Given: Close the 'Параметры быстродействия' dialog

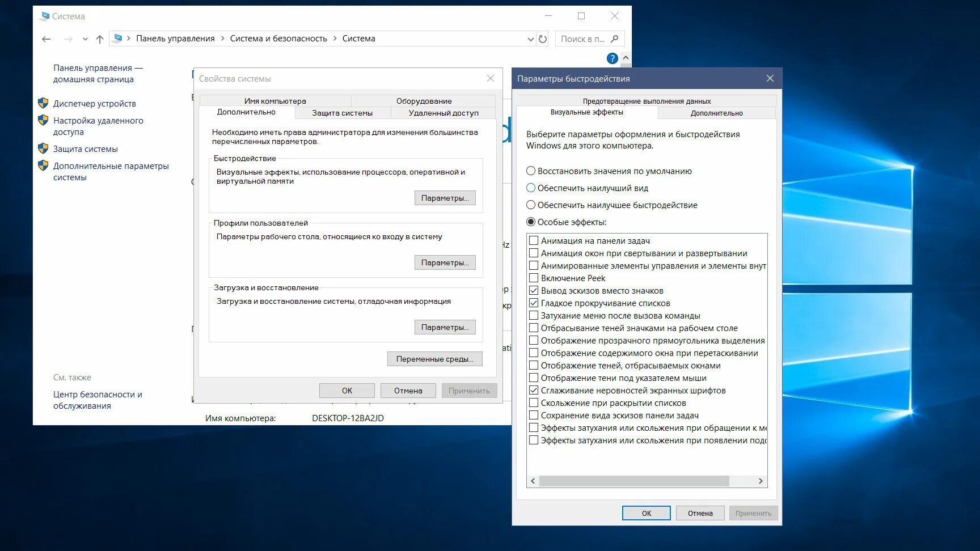Looking at the screenshot, I should click(x=770, y=78).
